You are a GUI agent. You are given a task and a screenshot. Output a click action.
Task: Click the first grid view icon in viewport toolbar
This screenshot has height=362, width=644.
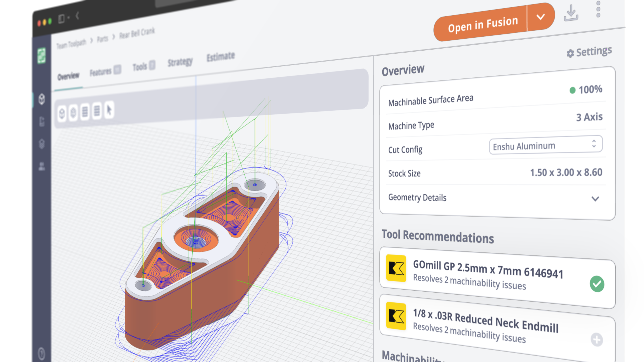coord(85,111)
